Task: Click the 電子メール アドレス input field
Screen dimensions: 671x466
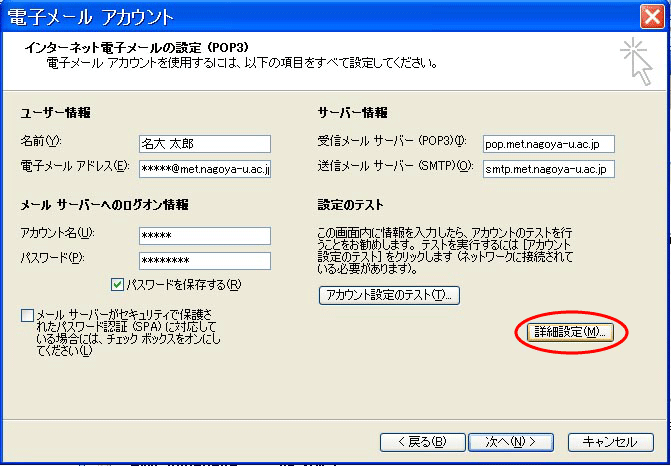Action: tap(205, 169)
